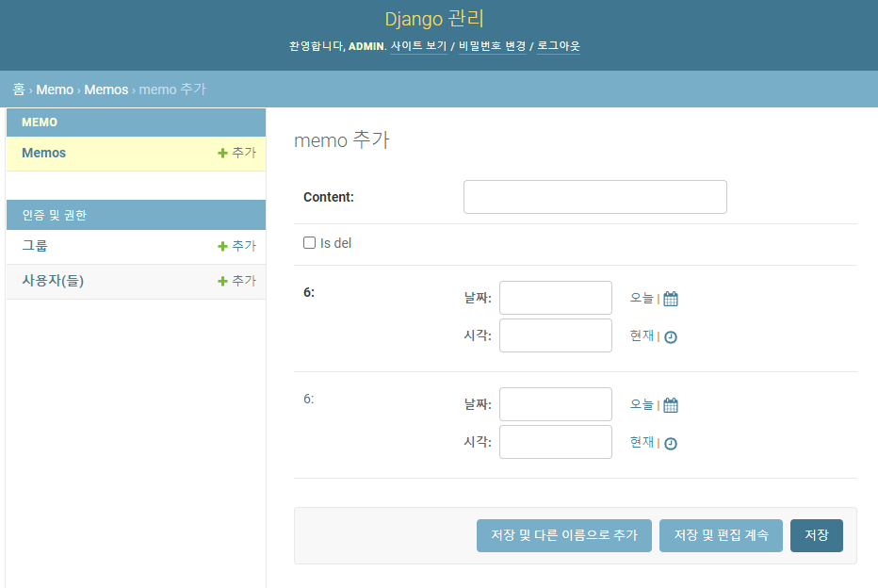Viewport: 878px width, 588px height.
Task: Click 현재 link in first time row
Action: point(642,335)
